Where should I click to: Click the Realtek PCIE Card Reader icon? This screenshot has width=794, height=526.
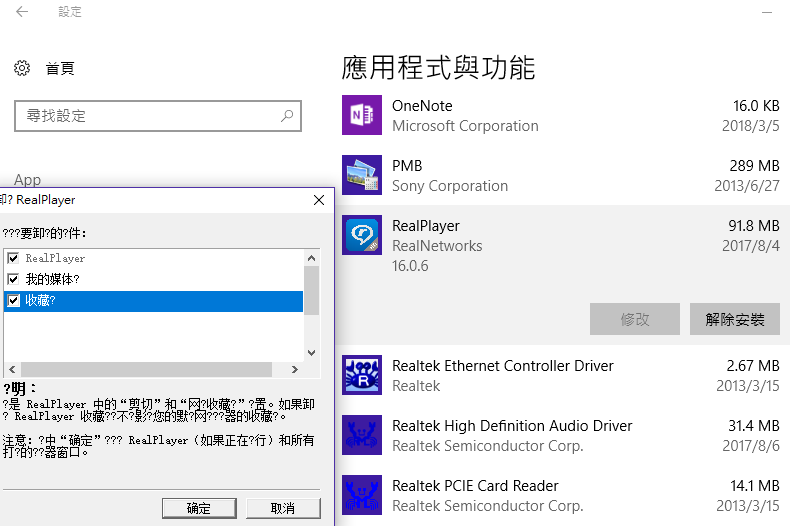[362, 495]
